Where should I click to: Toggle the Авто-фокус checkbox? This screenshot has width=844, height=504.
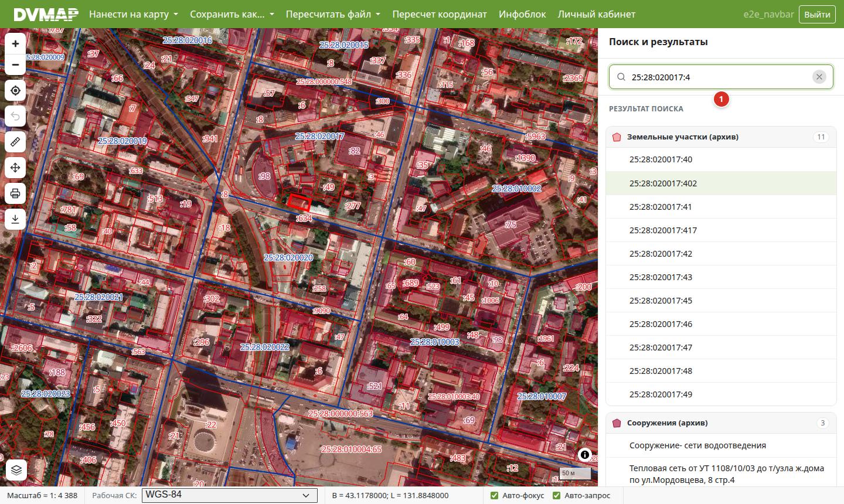click(x=494, y=496)
